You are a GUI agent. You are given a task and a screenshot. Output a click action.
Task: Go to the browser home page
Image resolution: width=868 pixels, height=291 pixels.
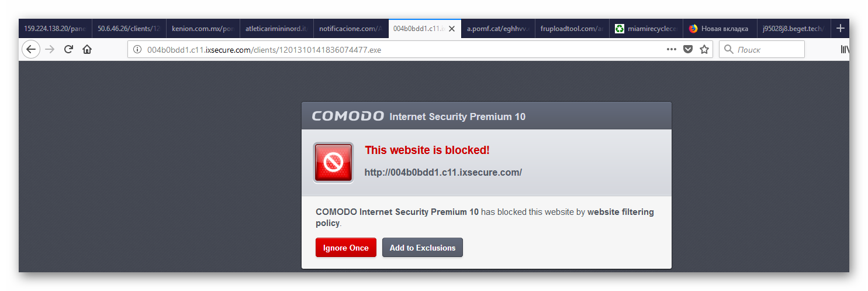(87, 50)
